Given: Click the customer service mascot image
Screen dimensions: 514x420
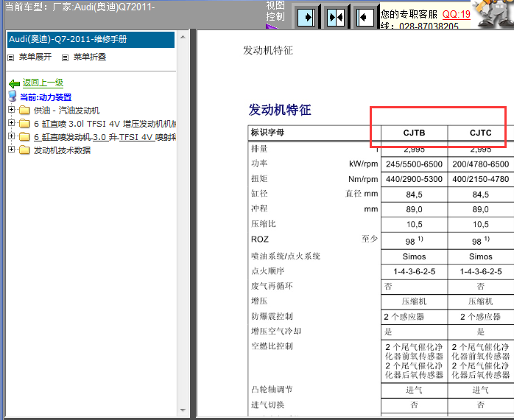Looking at the screenshot, I should point(492,15).
